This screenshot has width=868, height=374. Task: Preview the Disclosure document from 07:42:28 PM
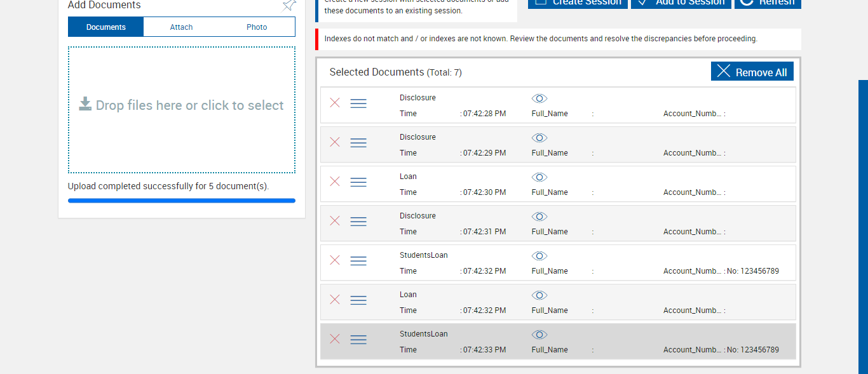[x=539, y=98]
